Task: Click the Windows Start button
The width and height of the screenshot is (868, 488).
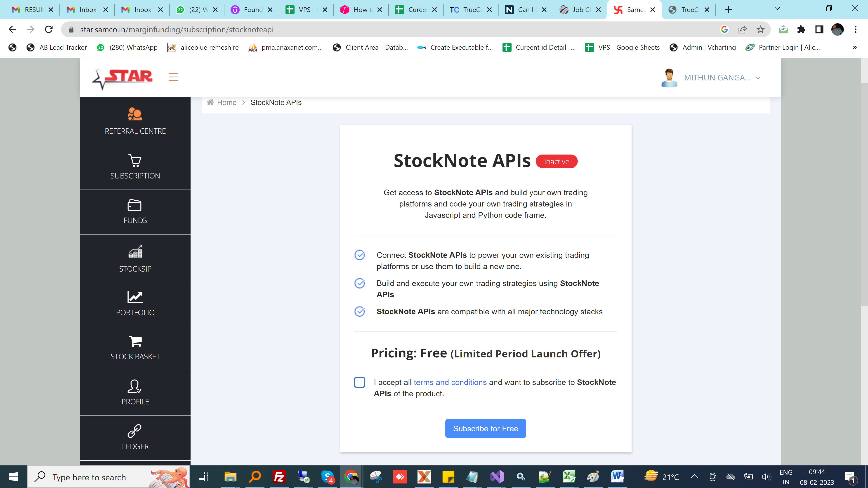Action: tap(14, 477)
